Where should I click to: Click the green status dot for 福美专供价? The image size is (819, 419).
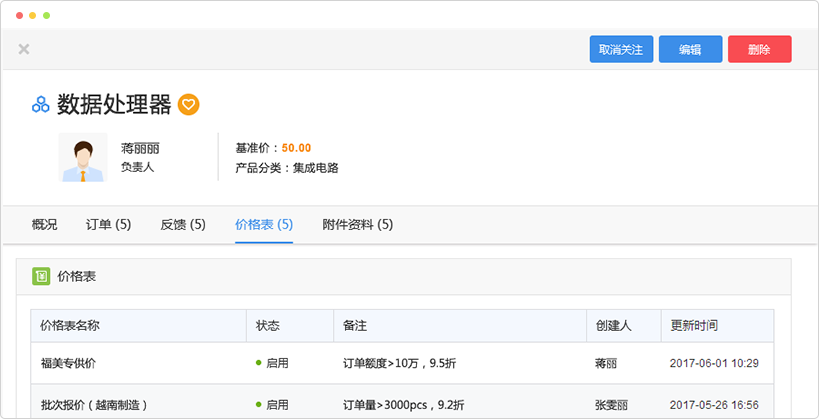[258, 363]
